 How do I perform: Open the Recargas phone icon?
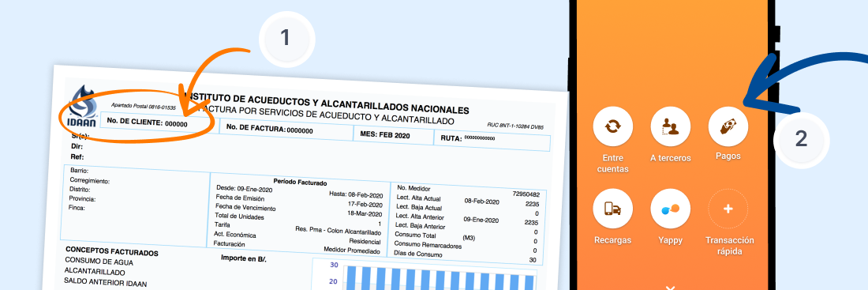[x=613, y=209]
